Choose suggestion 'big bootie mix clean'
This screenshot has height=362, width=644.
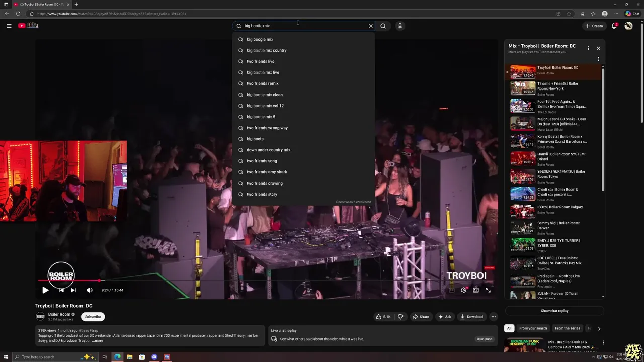pos(303,95)
